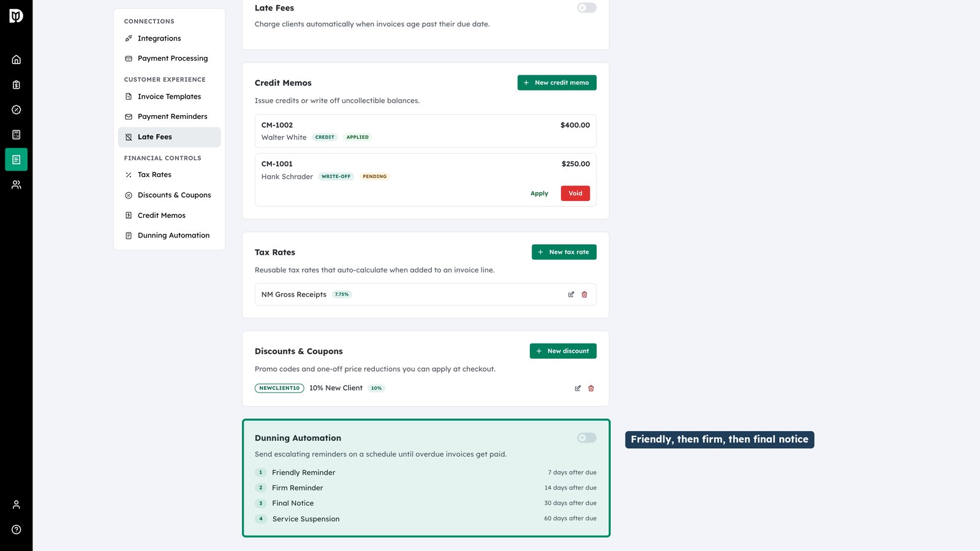
Task: Void credit memo CM-1001
Action: click(x=575, y=193)
